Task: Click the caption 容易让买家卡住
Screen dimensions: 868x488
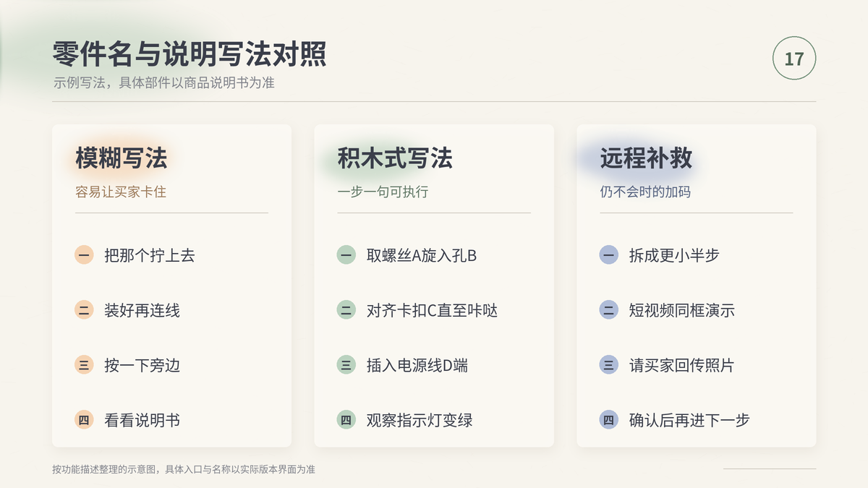Action: coord(121,192)
